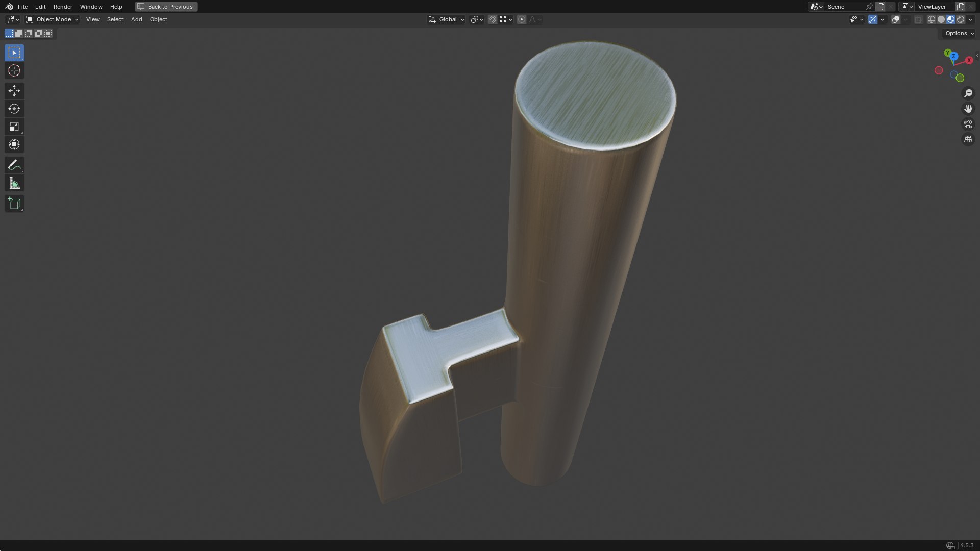
Task: Activate the Transform tool
Action: click(x=14, y=144)
